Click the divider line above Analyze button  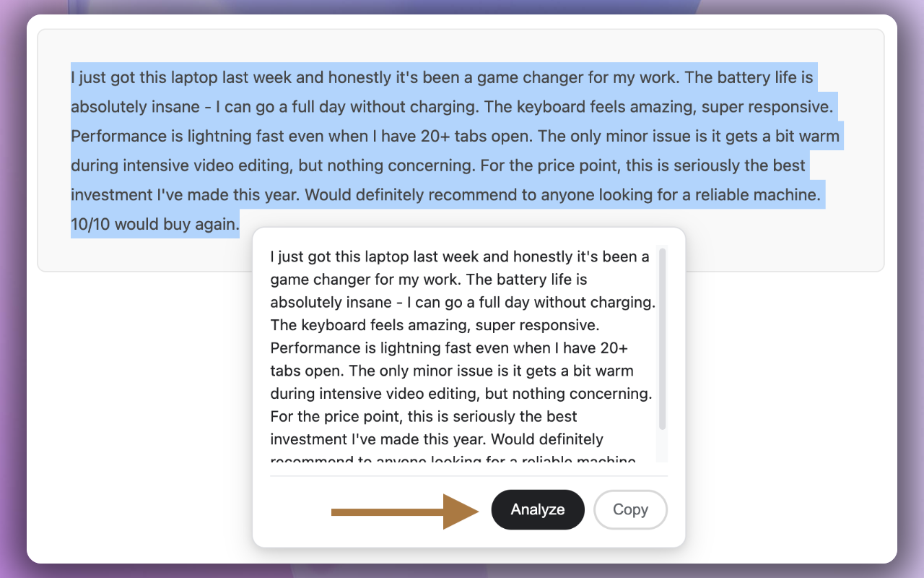[x=468, y=477]
